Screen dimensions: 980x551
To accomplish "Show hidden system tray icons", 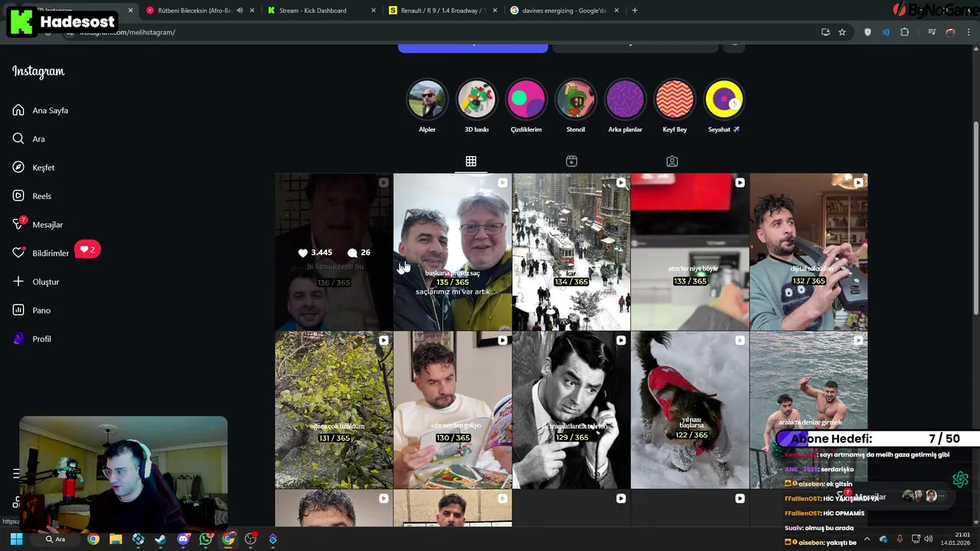I will coord(867,539).
